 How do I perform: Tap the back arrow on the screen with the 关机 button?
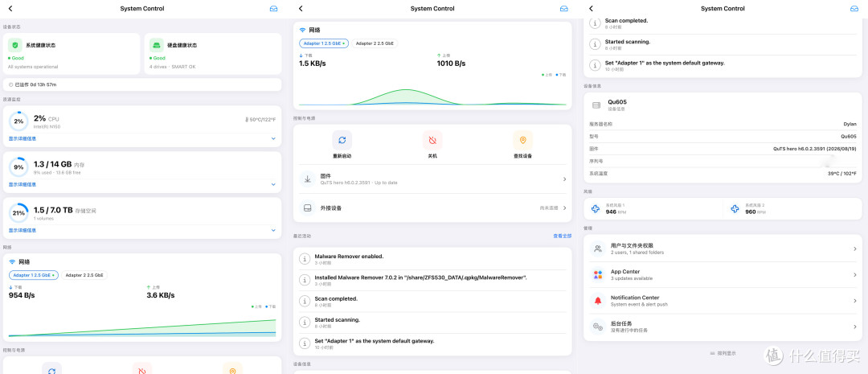point(301,8)
